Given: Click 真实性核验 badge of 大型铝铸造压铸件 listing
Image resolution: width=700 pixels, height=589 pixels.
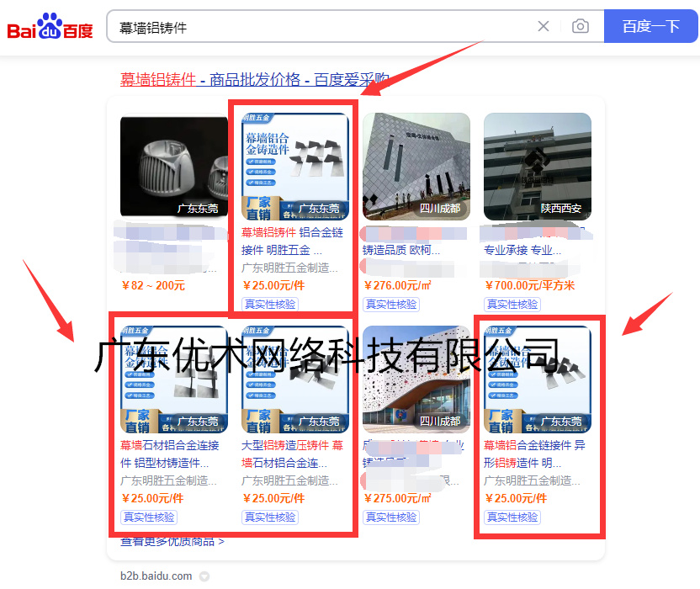Looking at the screenshot, I should 270,517.
